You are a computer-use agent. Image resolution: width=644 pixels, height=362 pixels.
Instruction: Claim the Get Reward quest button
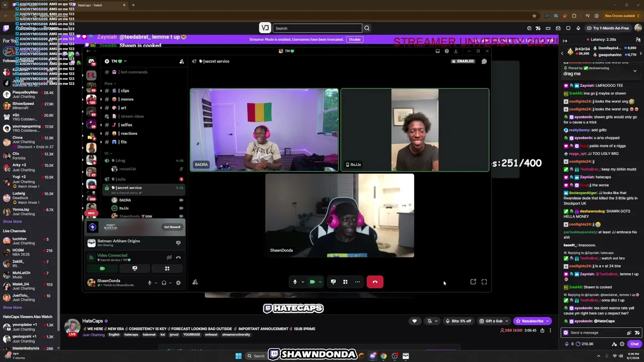[x=172, y=227]
